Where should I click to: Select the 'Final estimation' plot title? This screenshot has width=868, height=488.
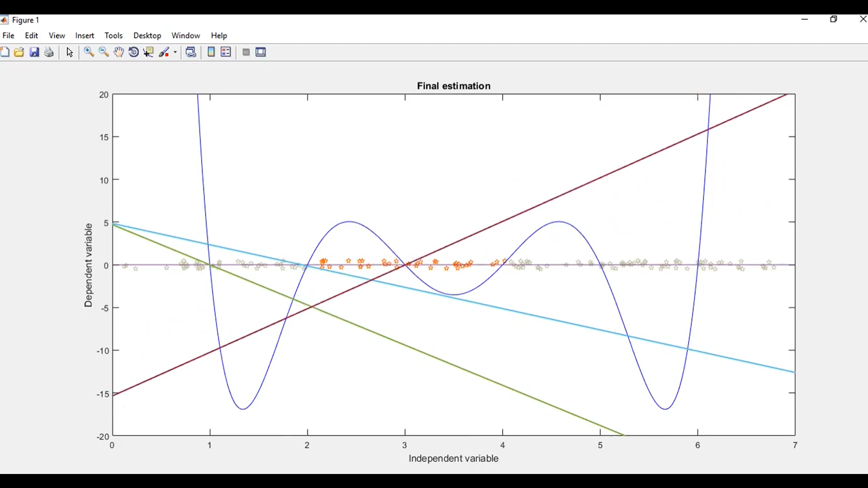(x=453, y=86)
